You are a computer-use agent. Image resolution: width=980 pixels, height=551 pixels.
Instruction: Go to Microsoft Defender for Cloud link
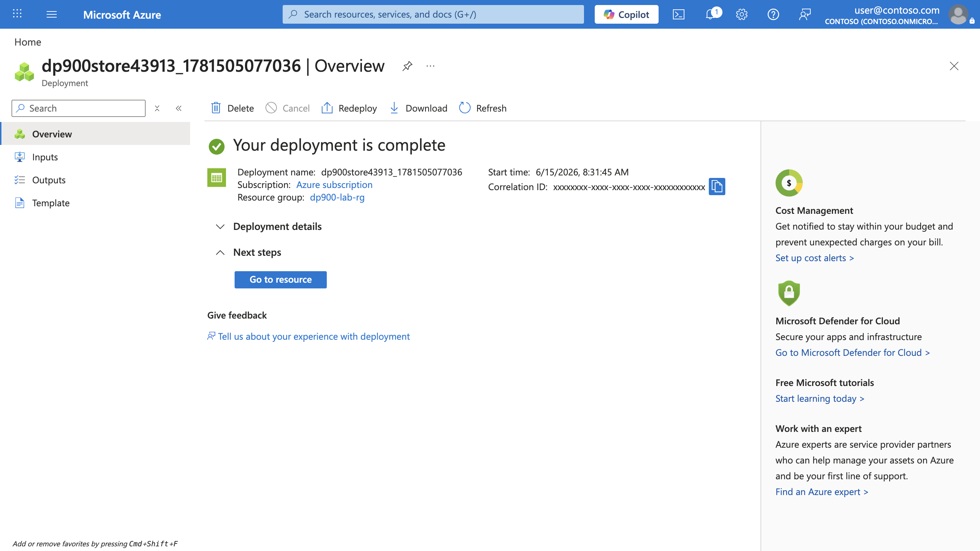click(x=853, y=353)
